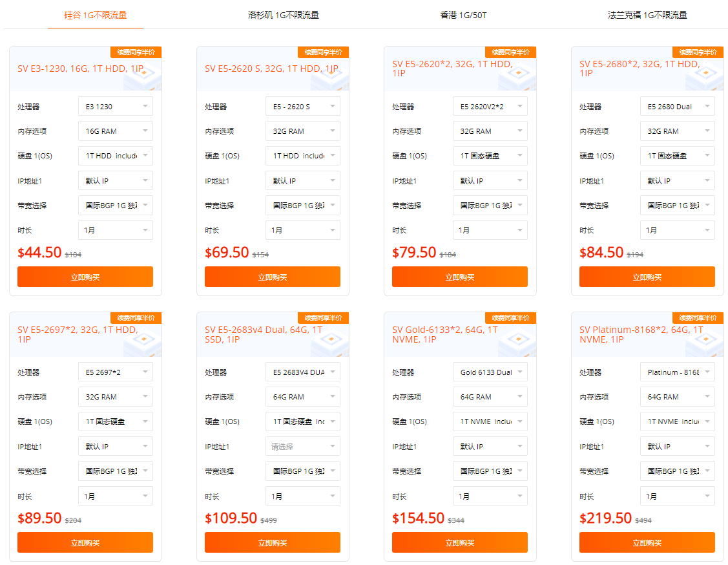The height and width of the screenshot is (565, 728).
Task: Open the 时长 dropdown on SV Platinum-8168*2 card
Action: [678, 496]
